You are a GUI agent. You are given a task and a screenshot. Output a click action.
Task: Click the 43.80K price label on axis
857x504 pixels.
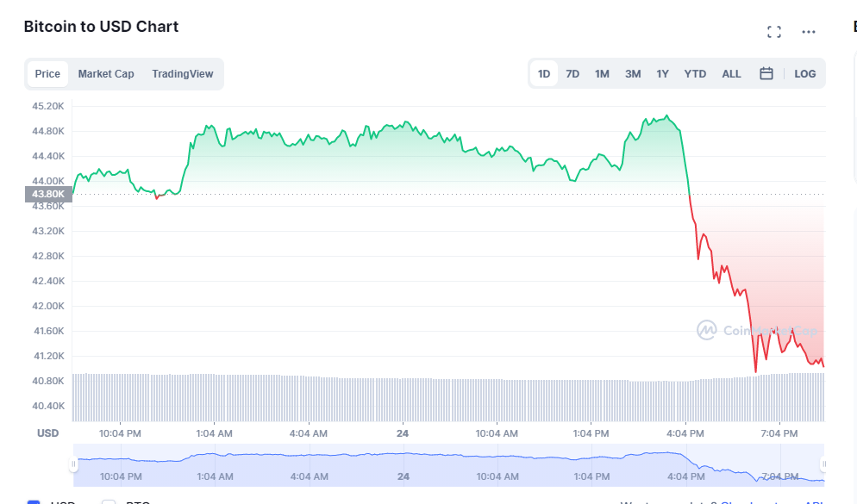(48, 194)
